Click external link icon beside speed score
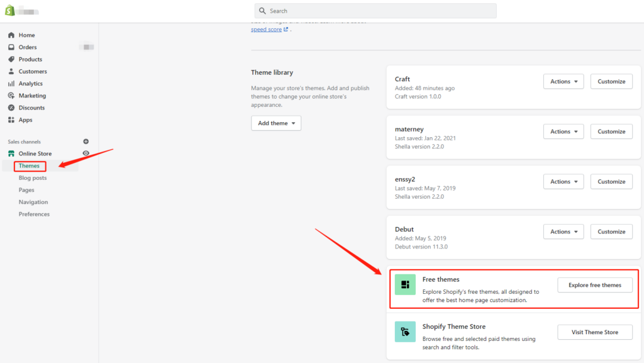 (x=286, y=29)
